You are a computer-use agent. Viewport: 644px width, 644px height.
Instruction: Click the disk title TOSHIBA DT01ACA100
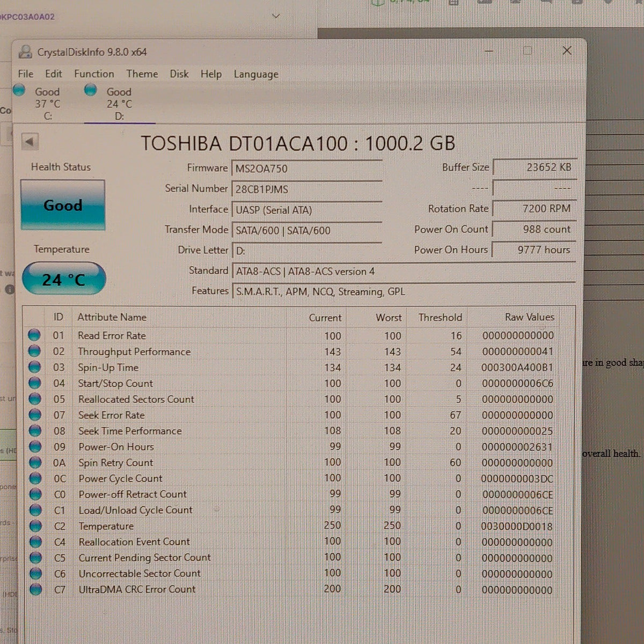298,143
